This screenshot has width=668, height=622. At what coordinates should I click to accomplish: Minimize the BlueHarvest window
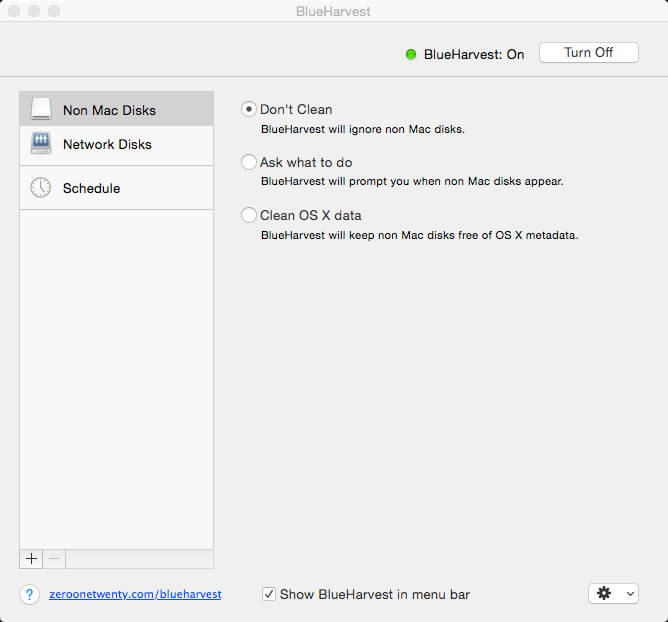point(34,11)
